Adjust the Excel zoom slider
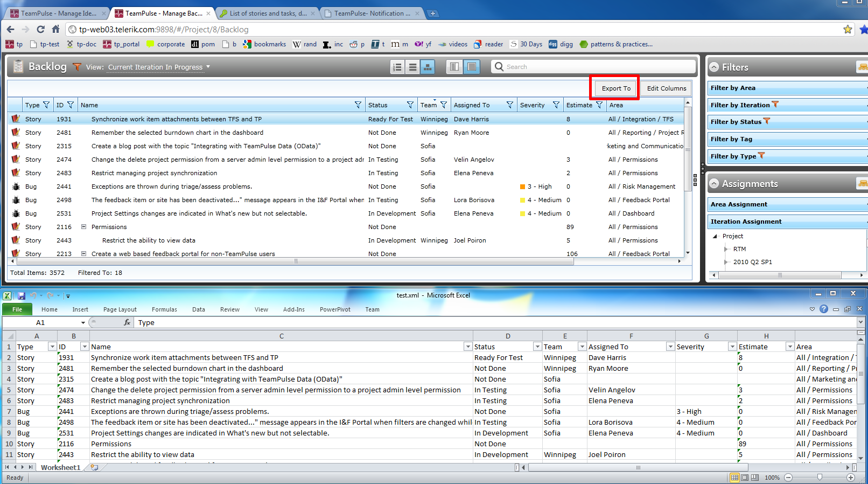 click(820, 478)
